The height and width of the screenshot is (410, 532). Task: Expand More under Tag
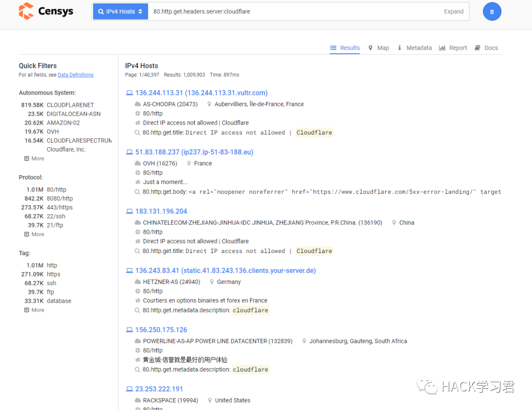tap(34, 310)
